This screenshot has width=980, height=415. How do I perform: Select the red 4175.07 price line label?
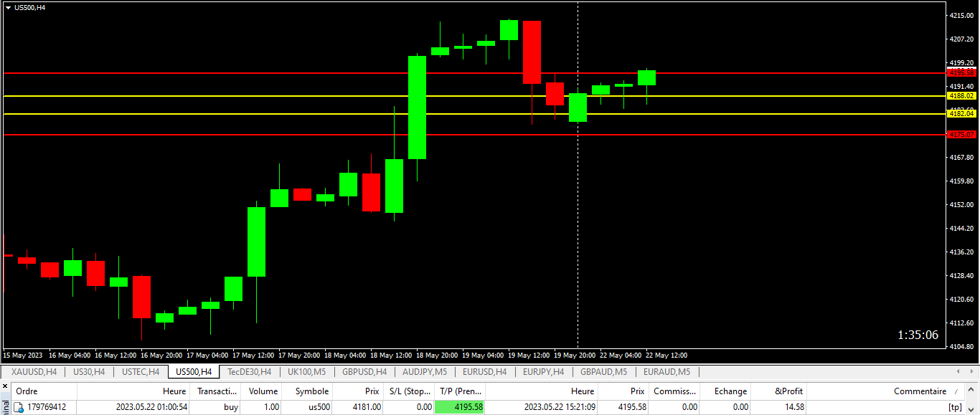click(x=961, y=134)
